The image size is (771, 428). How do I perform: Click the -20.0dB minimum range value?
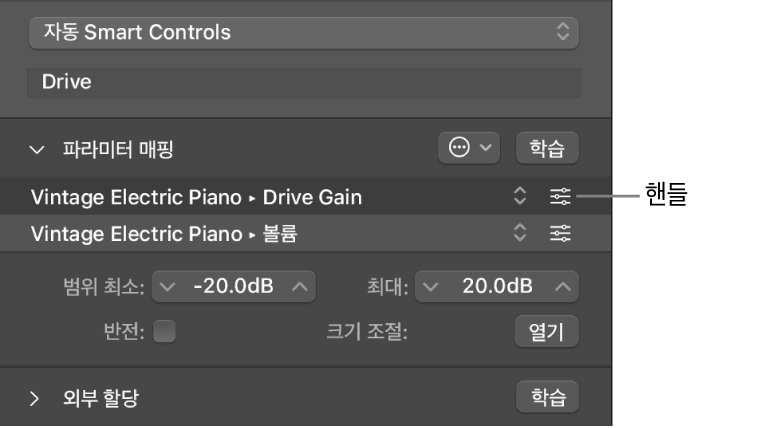[x=234, y=288]
